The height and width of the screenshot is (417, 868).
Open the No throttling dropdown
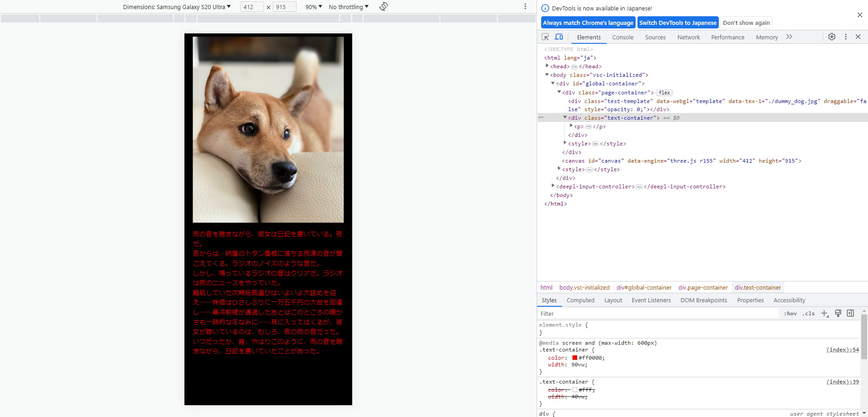(348, 6)
